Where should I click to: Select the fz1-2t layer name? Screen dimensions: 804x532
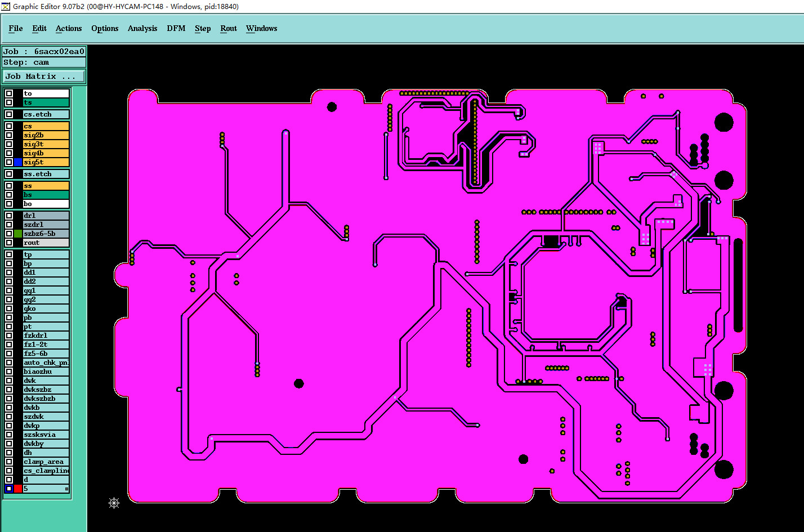(x=46, y=345)
